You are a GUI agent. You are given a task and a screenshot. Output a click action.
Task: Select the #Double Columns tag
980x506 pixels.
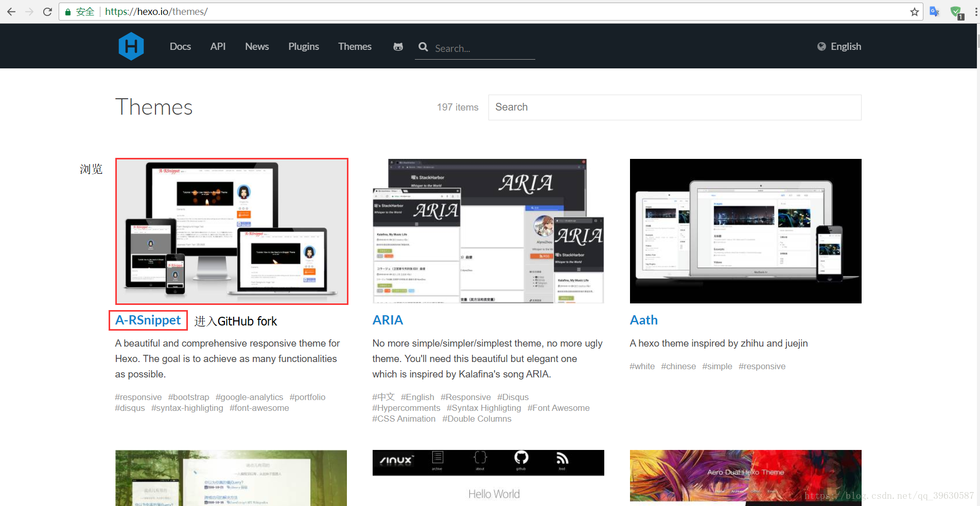[x=477, y=419]
